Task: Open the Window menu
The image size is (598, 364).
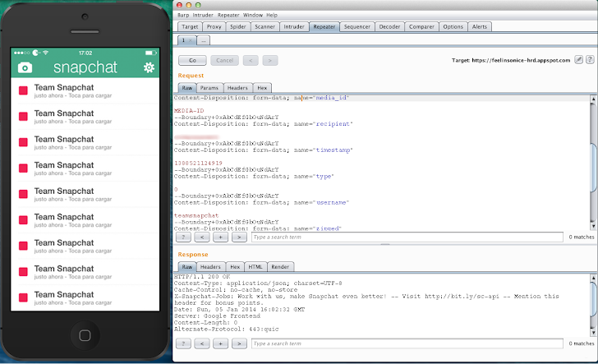Action: (x=253, y=15)
